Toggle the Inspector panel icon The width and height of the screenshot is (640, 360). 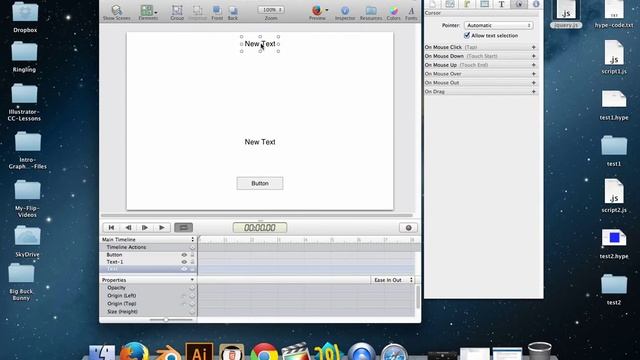(345, 12)
